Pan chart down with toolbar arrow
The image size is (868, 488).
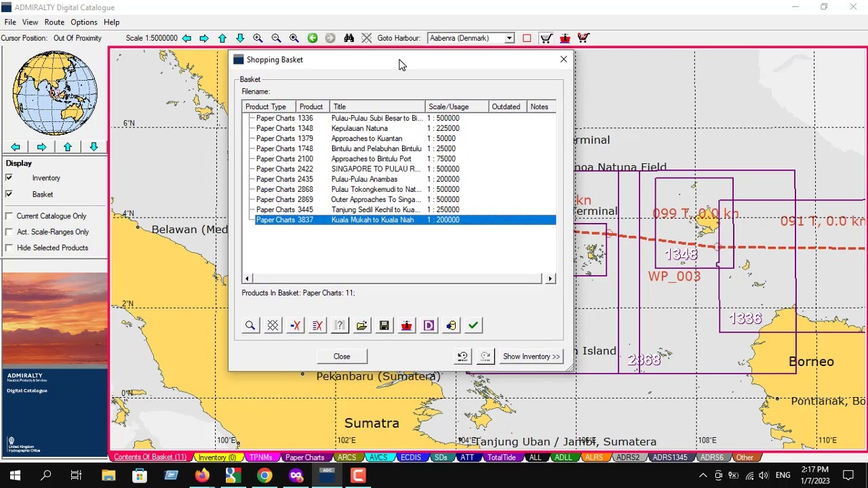click(x=240, y=39)
